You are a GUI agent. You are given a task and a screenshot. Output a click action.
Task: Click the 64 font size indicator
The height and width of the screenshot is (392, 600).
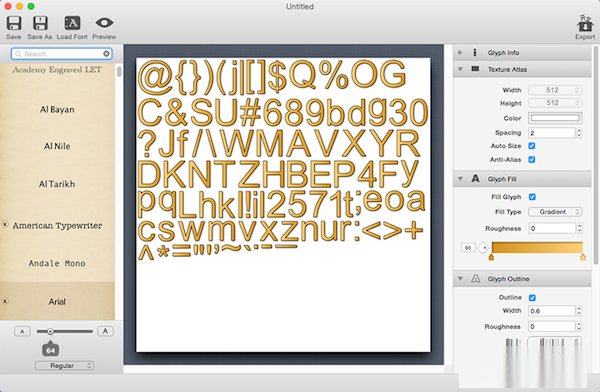50,350
